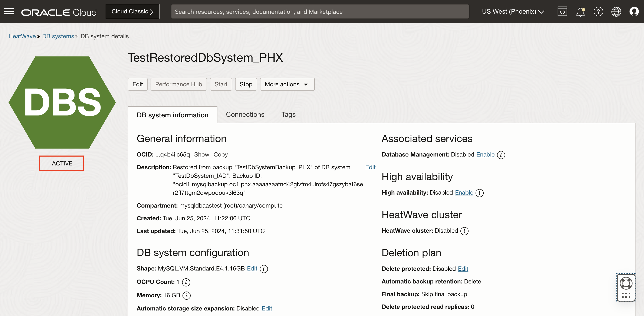Show the full OCID value
Viewport: 644px width, 316px height.
pos(201,154)
